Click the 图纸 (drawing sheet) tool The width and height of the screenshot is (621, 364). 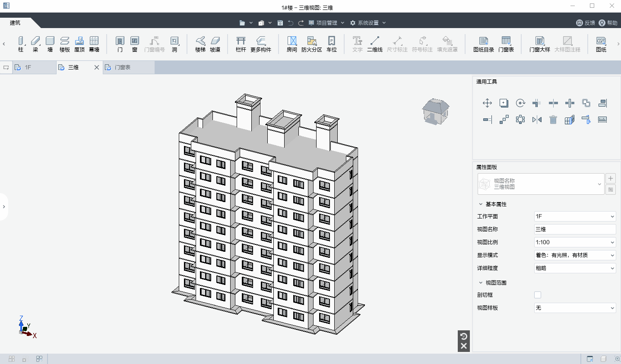601,44
